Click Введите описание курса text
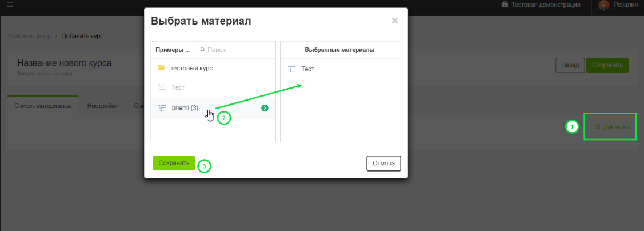This screenshot has width=644, height=231. 45,74
